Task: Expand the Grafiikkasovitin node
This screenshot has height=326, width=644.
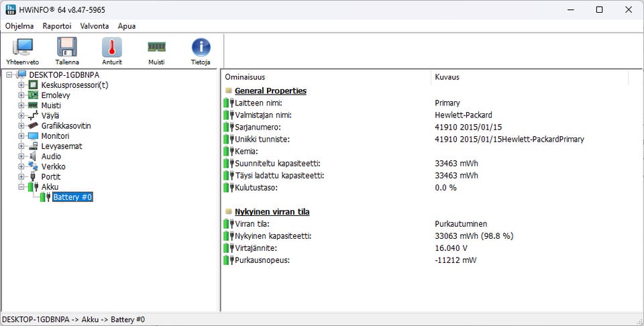Action: point(21,125)
